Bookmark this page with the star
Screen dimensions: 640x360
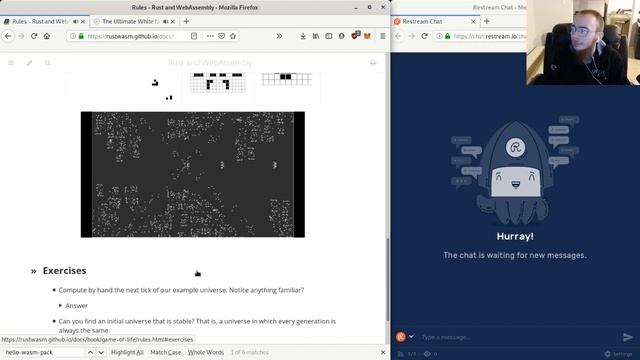click(233, 36)
